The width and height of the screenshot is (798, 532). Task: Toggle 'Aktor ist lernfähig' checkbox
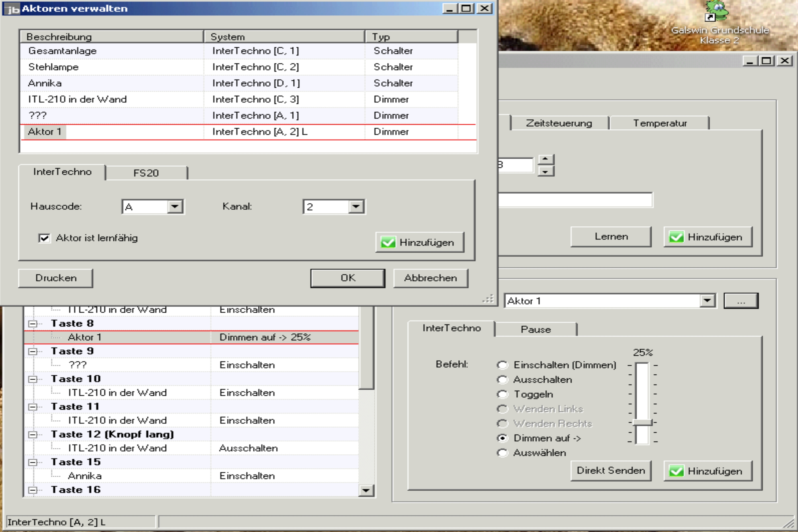(x=44, y=238)
